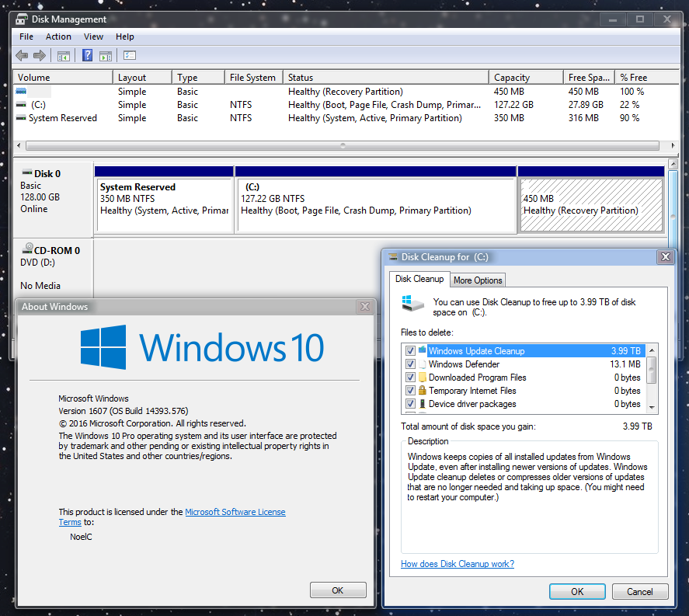Click the Windows 10 logo in About Windows

[x=203, y=347]
